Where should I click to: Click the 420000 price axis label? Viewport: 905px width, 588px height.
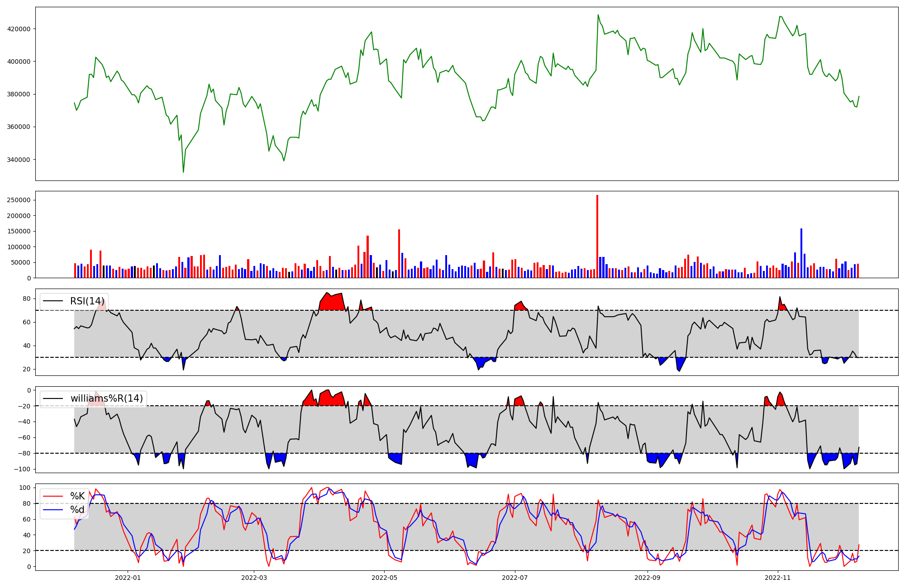click(x=19, y=29)
